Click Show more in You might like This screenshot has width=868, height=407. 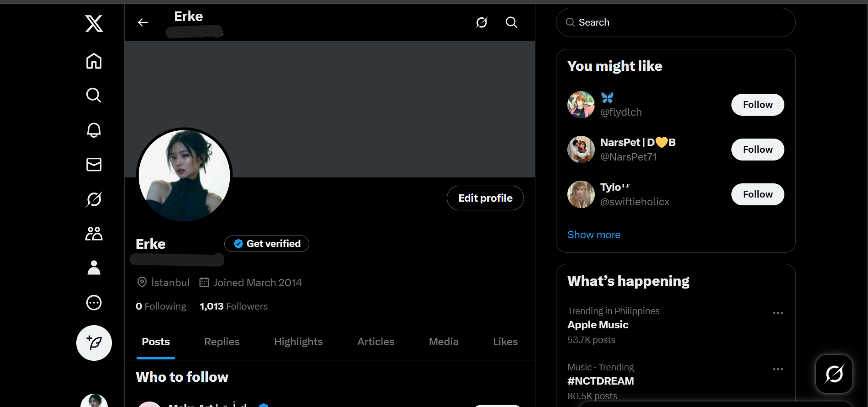pos(594,235)
